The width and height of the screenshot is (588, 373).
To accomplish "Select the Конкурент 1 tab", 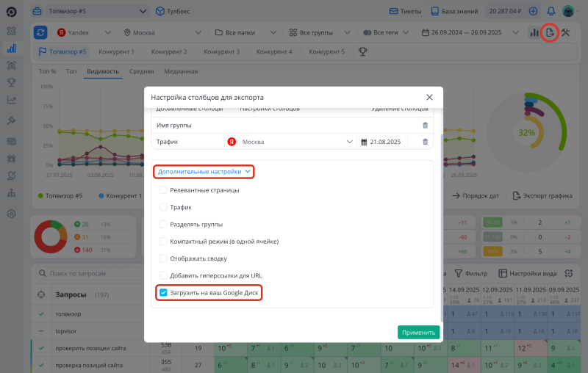I will 116,52.
